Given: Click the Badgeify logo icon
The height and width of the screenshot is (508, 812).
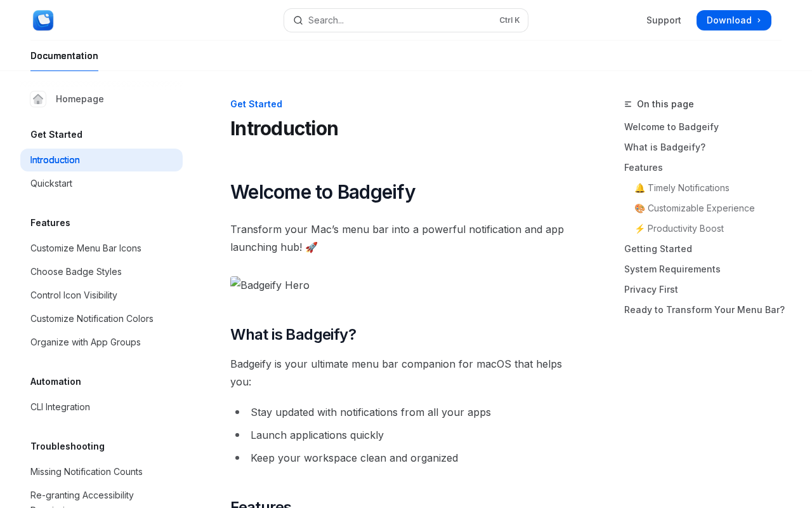Looking at the screenshot, I should [x=43, y=20].
